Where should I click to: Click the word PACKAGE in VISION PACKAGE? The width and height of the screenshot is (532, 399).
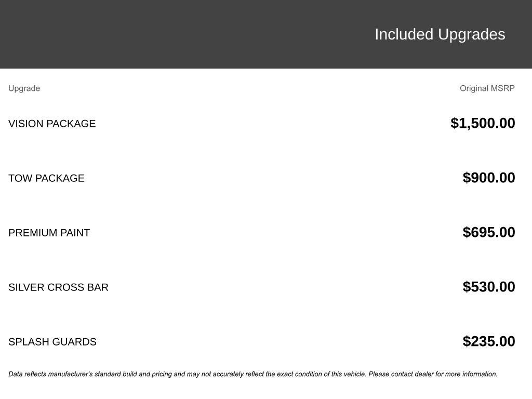(x=71, y=124)
